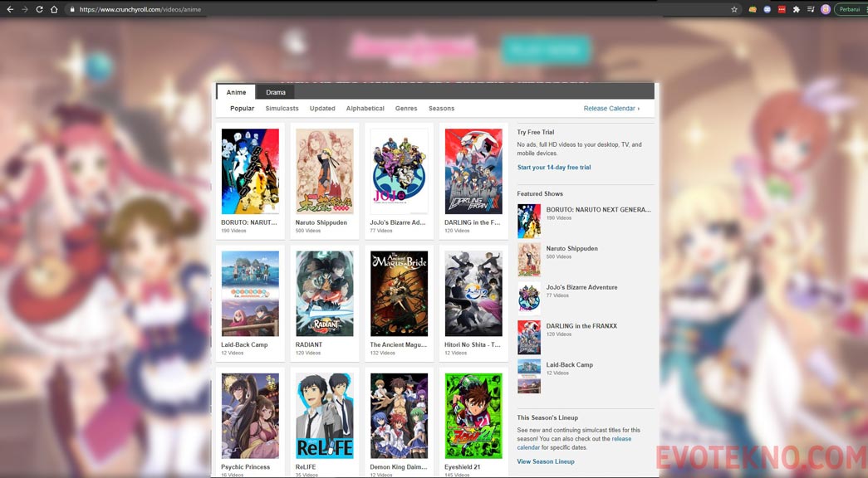Click featured title JoJo's Bizarre Adventure
This screenshot has height=478, width=868.
(581, 287)
